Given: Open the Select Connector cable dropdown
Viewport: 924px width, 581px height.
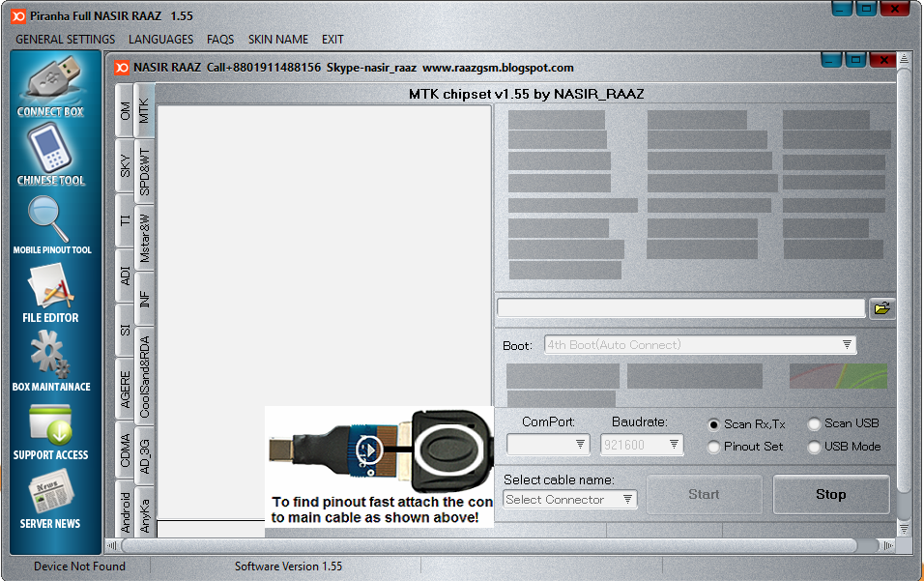Looking at the screenshot, I should pyautogui.click(x=627, y=500).
